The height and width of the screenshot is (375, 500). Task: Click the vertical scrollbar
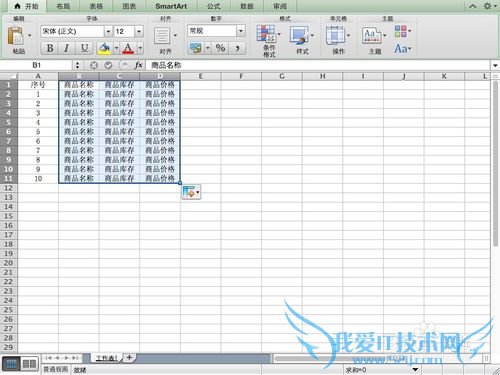495,163
